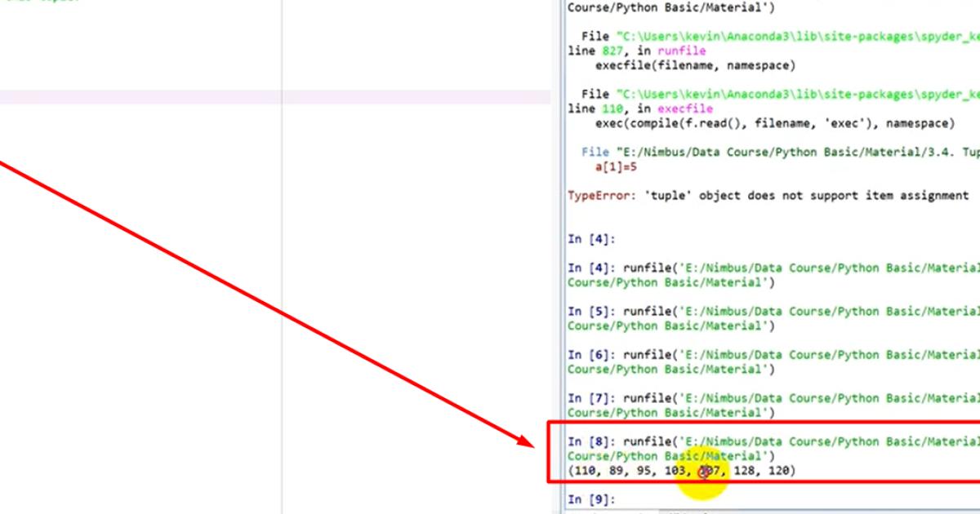Select the output tuple (110, 89, 95, 103...)

pos(681,471)
